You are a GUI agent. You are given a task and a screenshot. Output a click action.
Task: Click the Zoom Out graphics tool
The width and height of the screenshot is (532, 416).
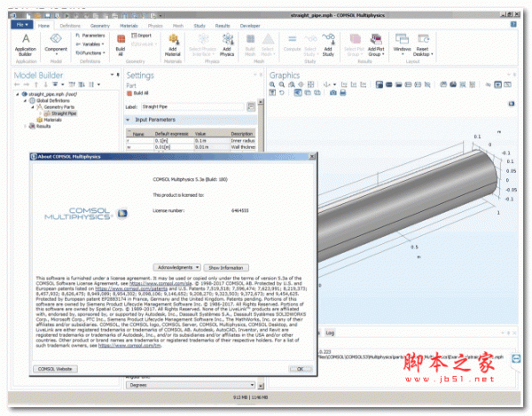pos(282,84)
